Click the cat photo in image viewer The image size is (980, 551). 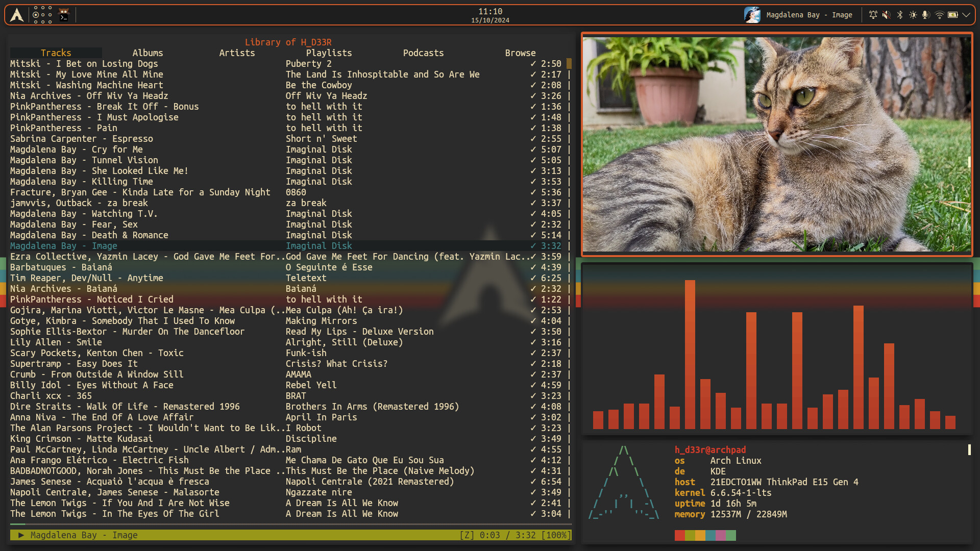tap(777, 144)
